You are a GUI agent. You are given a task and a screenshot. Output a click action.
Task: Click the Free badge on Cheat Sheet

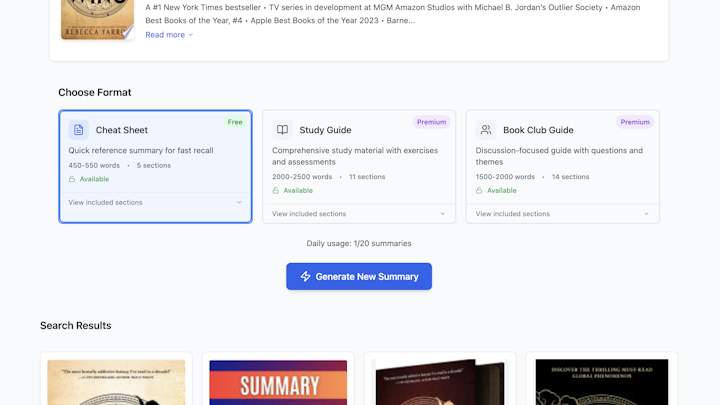tap(235, 122)
